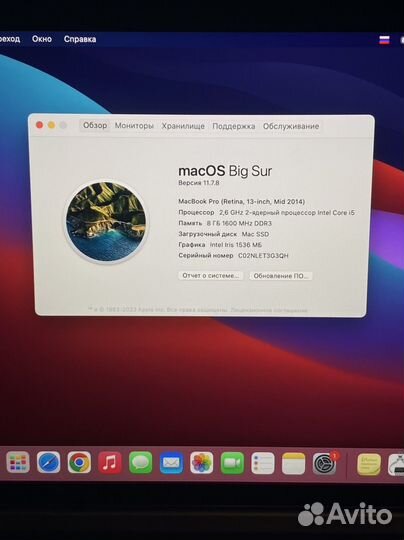Open Messages from the Dock

pos(141,463)
